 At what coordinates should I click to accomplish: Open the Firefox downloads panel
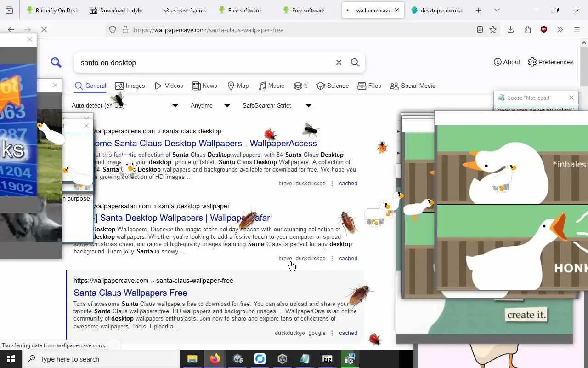point(510,29)
